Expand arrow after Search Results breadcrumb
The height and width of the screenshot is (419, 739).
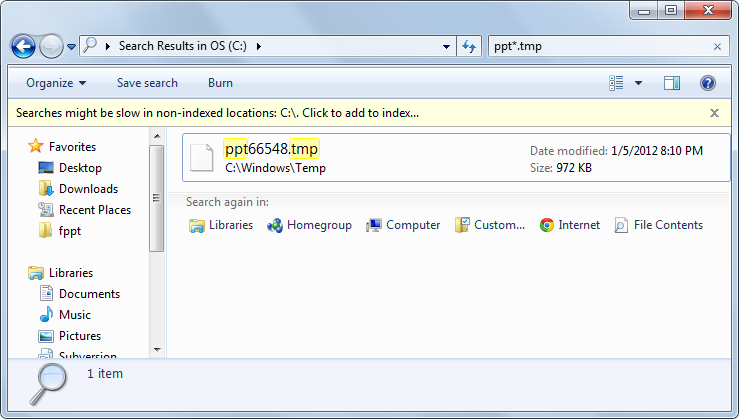click(259, 46)
